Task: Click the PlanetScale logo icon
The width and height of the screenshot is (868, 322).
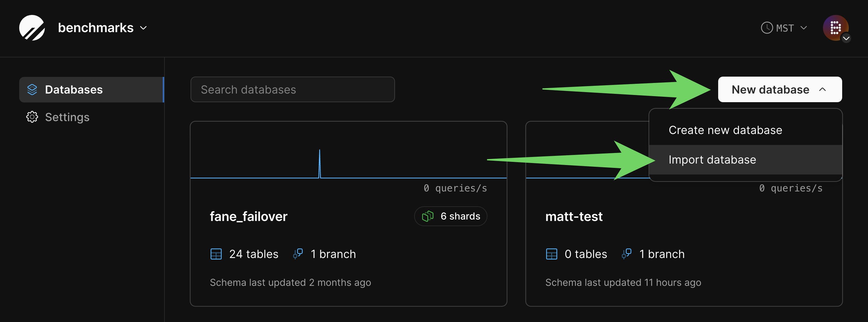Action: pyautogui.click(x=32, y=28)
